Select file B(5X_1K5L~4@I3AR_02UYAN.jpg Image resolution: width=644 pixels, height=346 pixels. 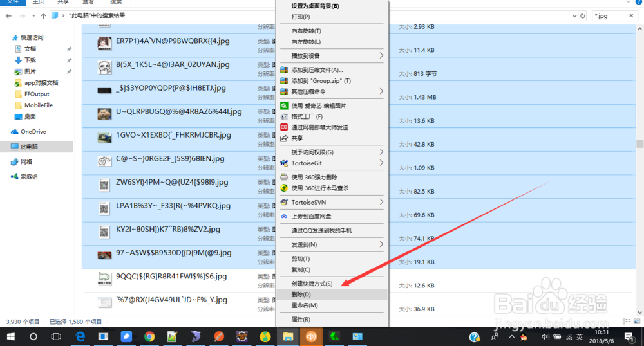(173, 64)
